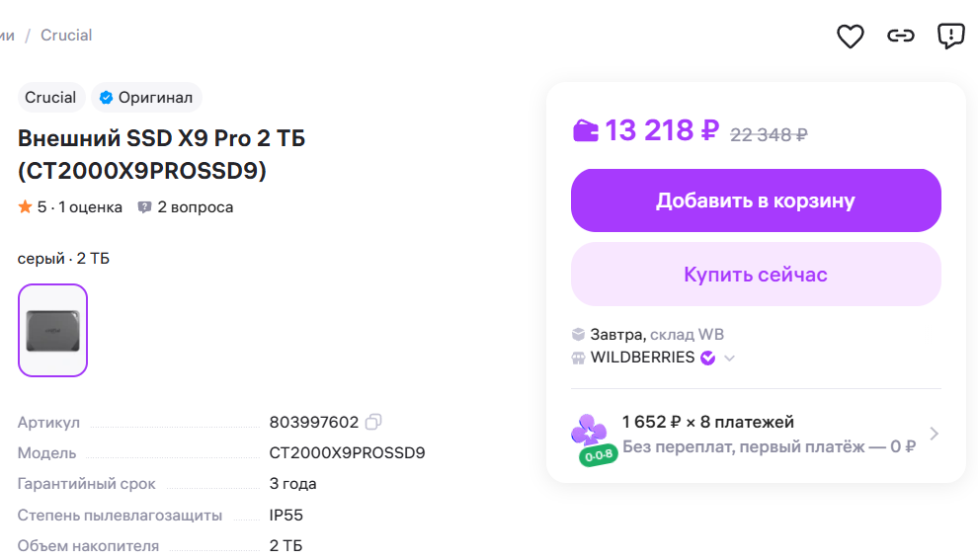Click the crossed-out old price 22 348 ₽

[769, 134]
